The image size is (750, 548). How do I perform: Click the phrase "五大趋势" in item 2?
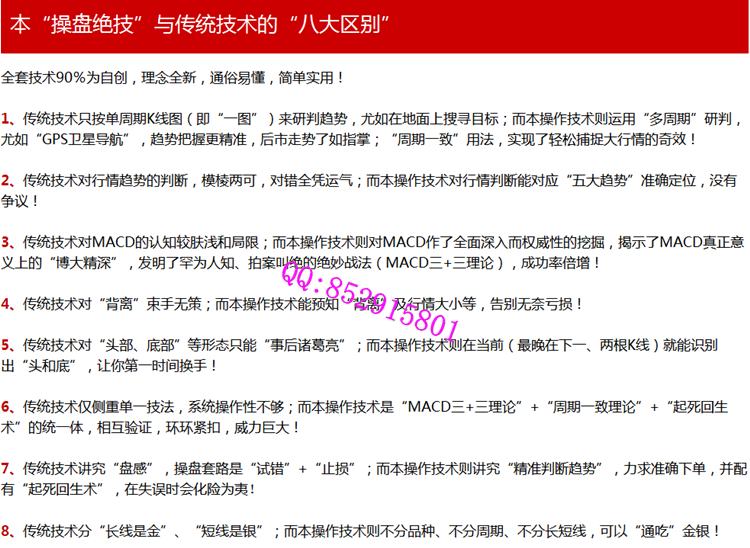click(x=622, y=180)
